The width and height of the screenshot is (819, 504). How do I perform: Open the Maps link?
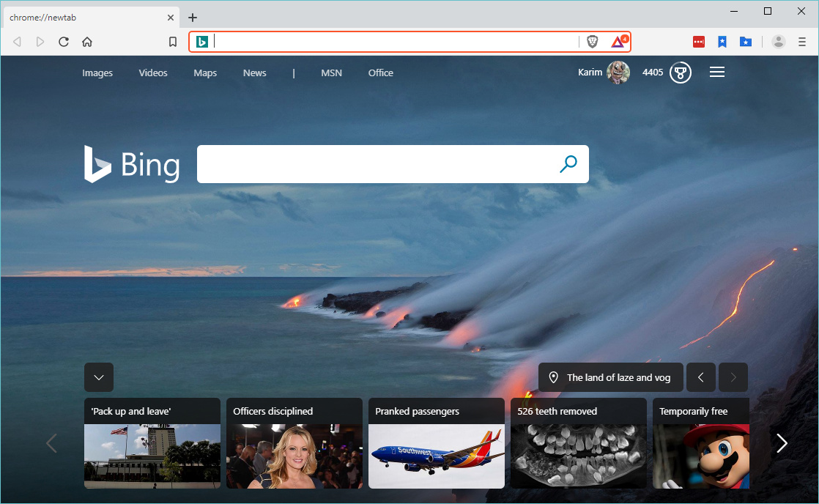[205, 73]
